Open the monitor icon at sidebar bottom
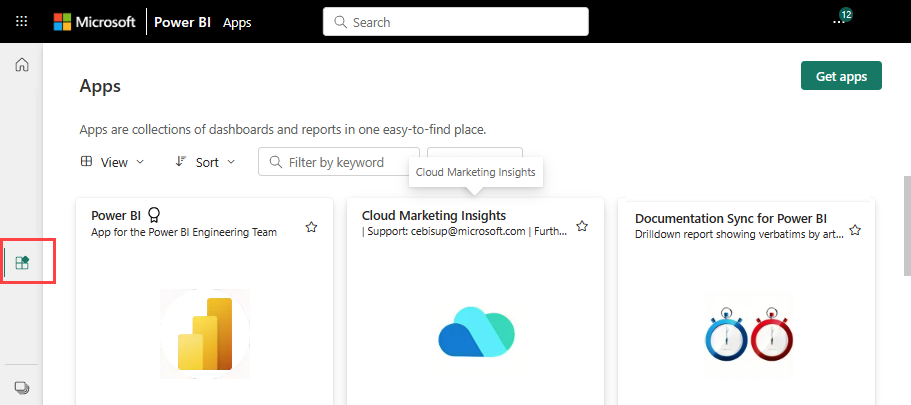 click(x=22, y=387)
